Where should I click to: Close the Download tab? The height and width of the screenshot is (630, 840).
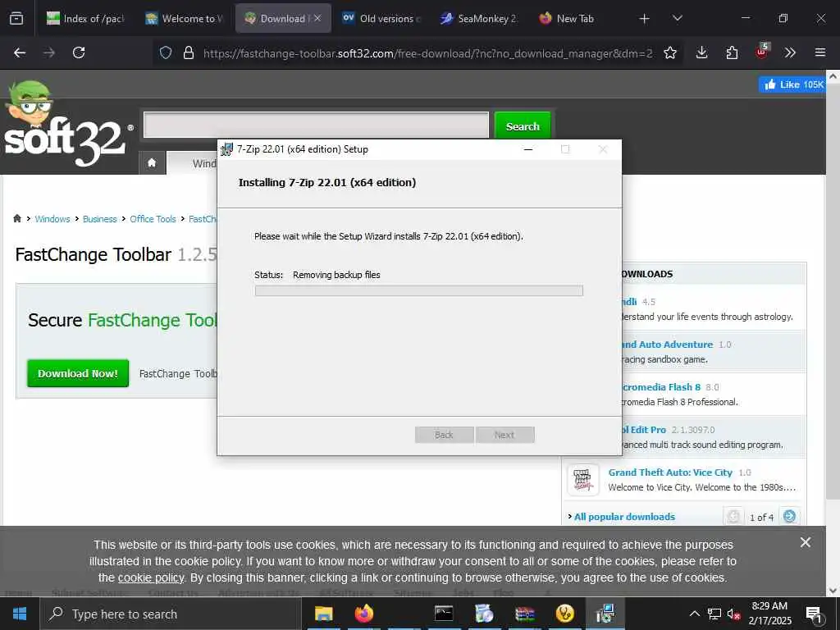coord(317,18)
